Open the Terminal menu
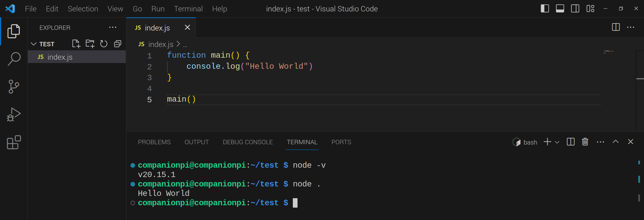 [188, 9]
